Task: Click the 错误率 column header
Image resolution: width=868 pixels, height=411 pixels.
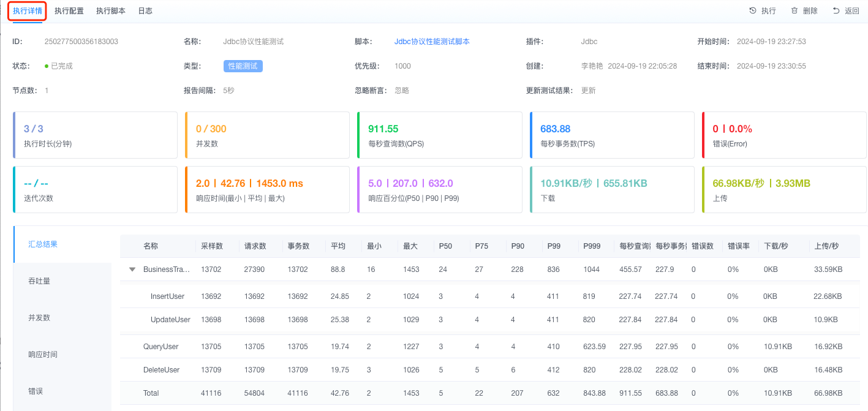Action: tap(739, 246)
